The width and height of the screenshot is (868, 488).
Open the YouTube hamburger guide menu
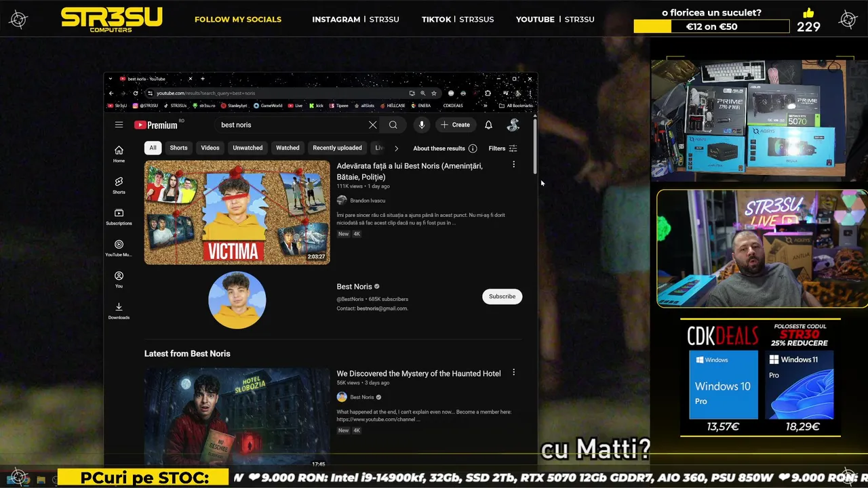tap(119, 125)
